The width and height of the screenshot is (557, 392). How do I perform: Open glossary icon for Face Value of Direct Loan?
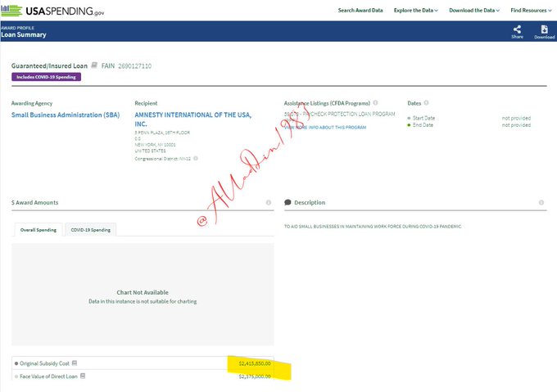83,376
